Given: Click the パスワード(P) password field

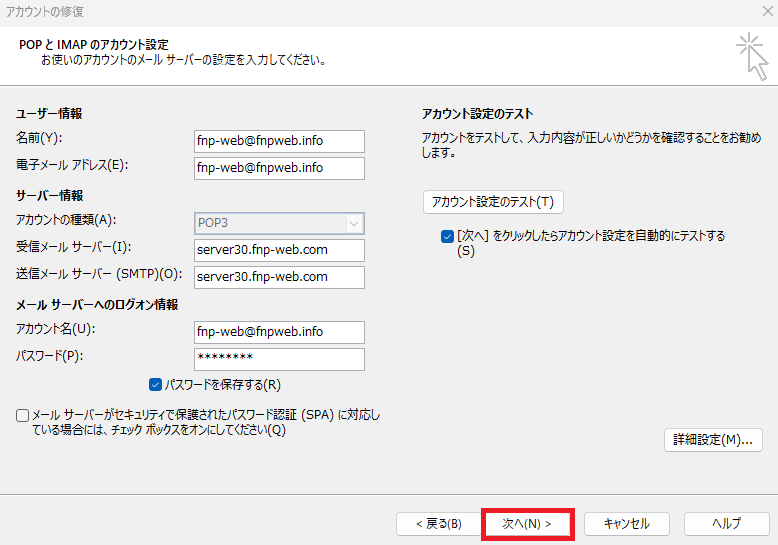Looking at the screenshot, I should [279, 359].
